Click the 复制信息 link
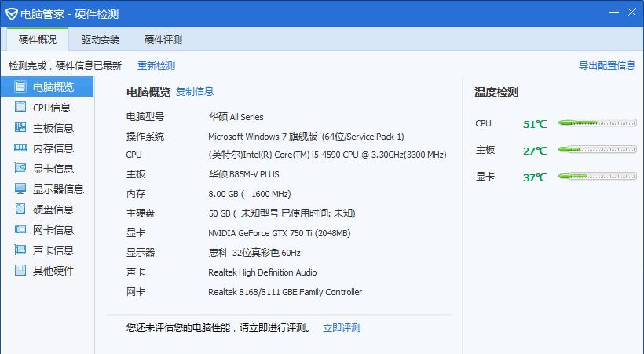Viewport: 644px width, 354px height. 195,92
